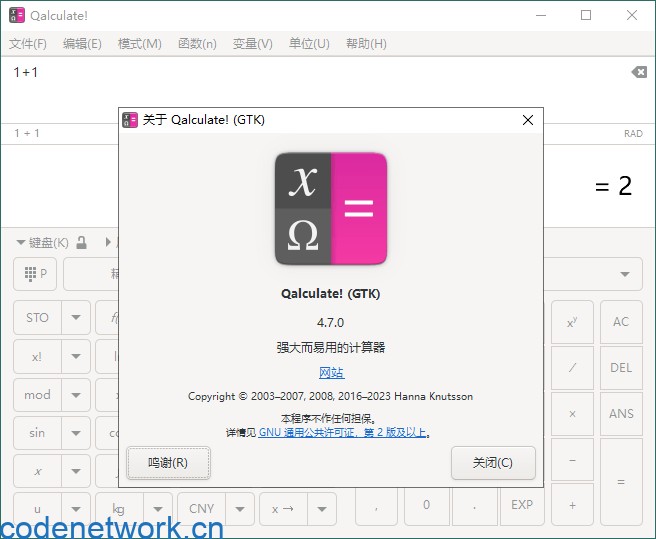
Task: Open the 编辑(E) menu
Action: pyautogui.click(x=82, y=44)
